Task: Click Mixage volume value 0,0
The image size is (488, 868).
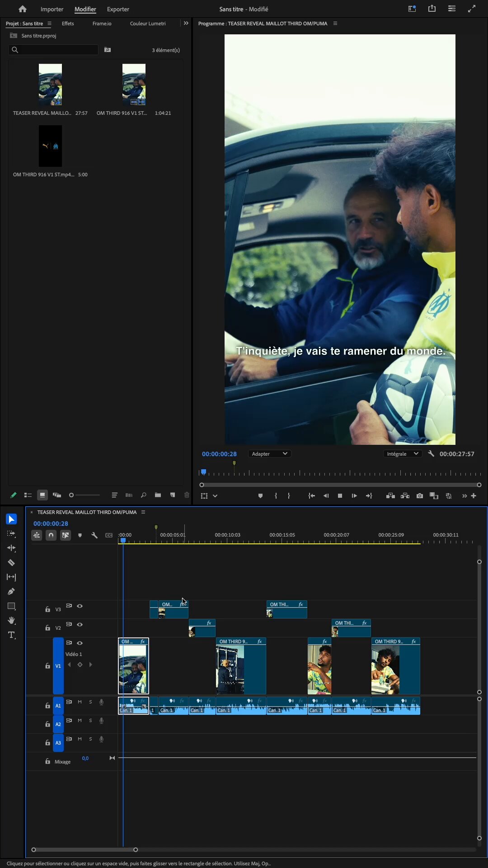Action: [x=85, y=758]
